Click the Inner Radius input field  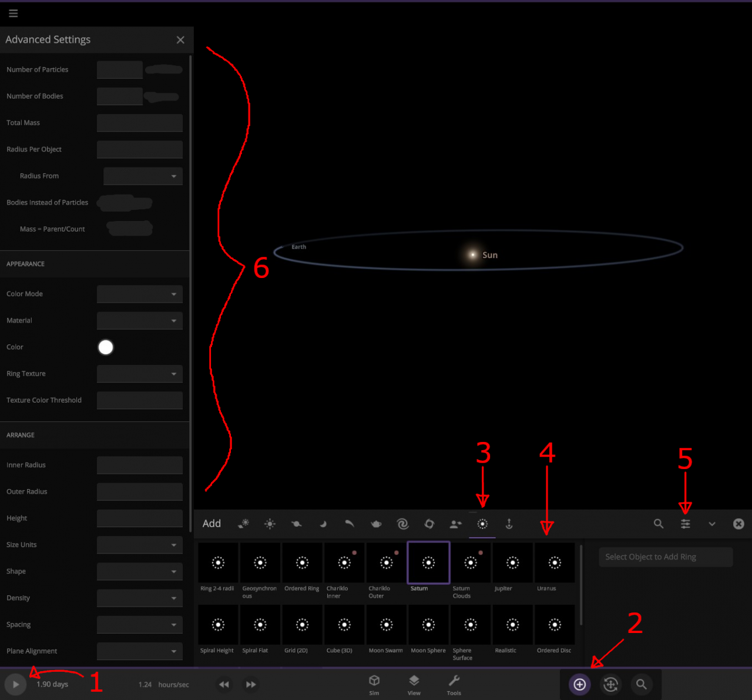[x=140, y=465]
